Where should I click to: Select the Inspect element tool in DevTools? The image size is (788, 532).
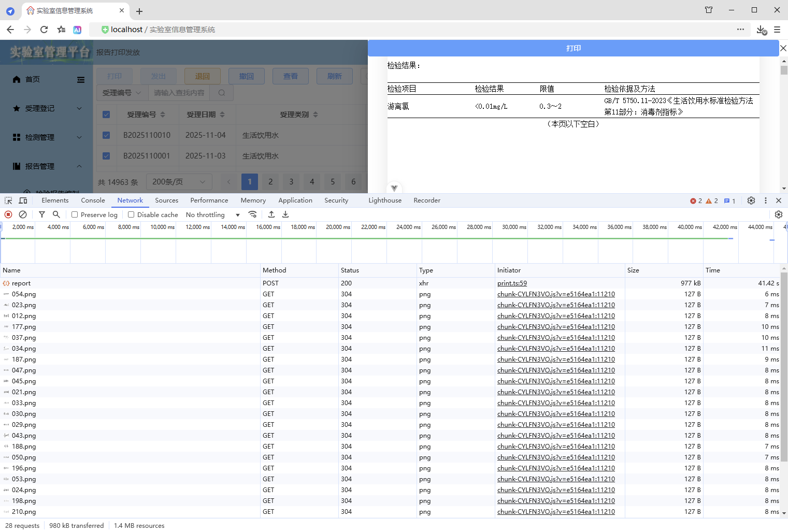point(8,200)
